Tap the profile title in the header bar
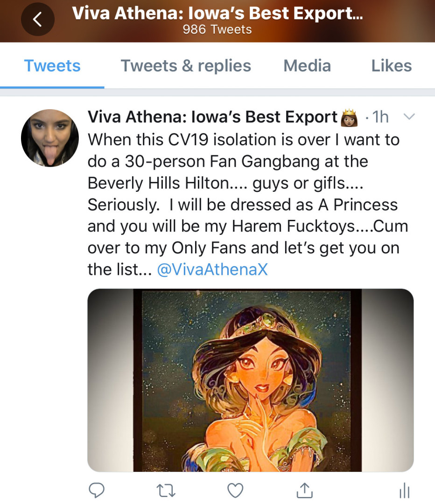This screenshot has width=435, height=504. [217, 14]
